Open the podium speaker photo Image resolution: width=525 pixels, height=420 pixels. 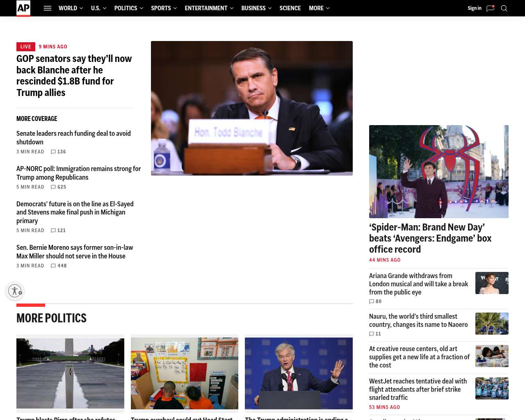[x=299, y=374]
